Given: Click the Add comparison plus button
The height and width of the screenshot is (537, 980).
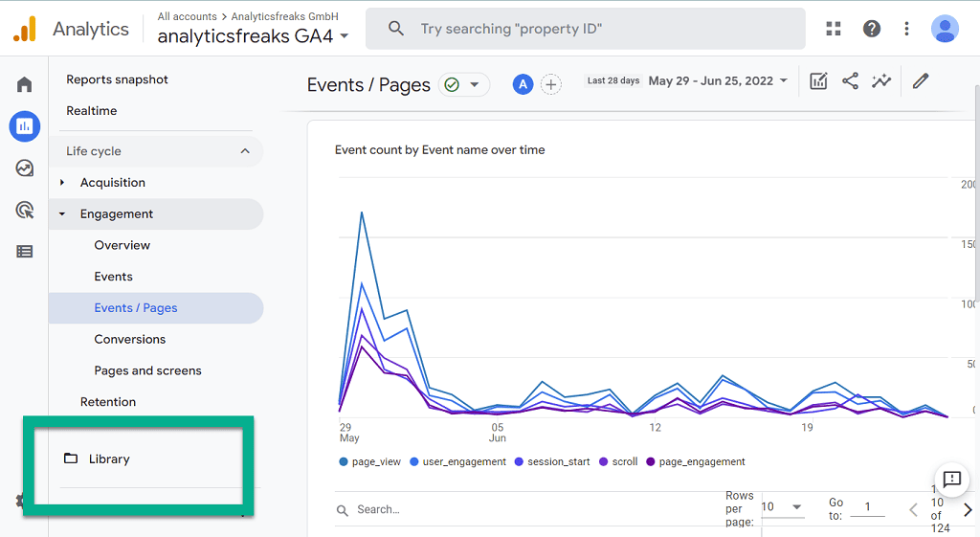Looking at the screenshot, I should [551, 84].
